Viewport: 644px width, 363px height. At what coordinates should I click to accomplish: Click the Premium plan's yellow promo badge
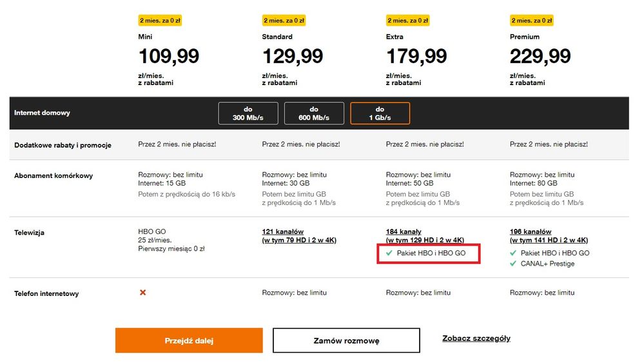531,21
